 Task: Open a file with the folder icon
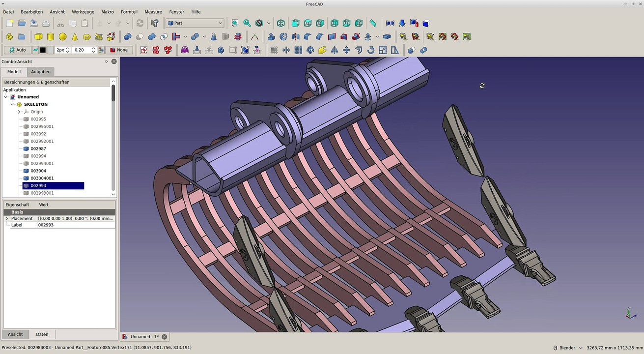(22, 23)
